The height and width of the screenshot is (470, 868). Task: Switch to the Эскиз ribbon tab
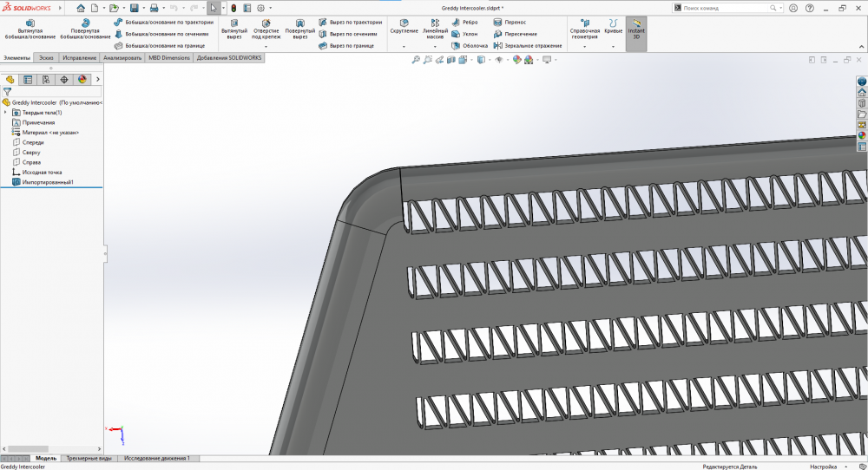46,58
